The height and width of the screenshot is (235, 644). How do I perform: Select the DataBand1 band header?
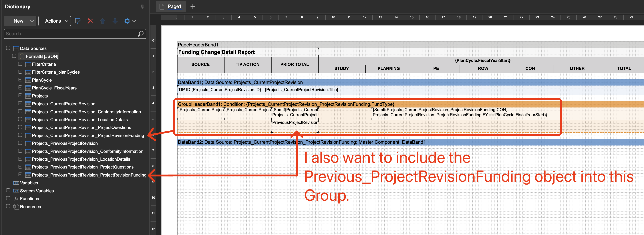410,82
